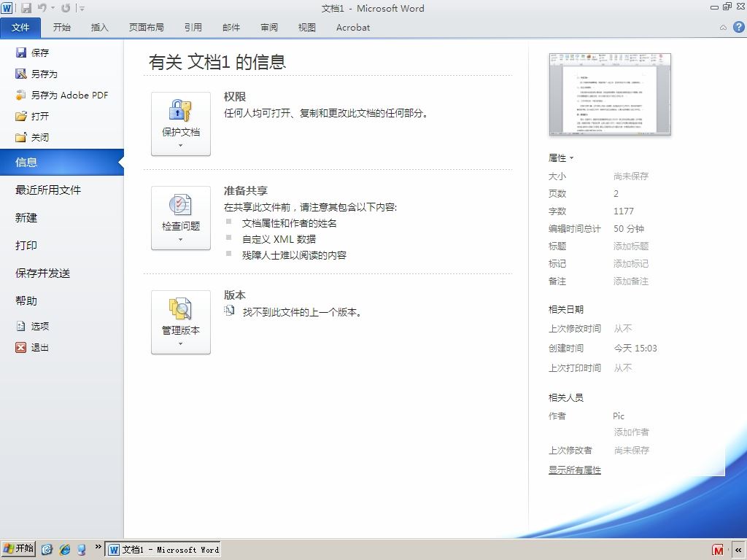
Task: Click the document preview thumbnail
Action: click(x=610, y=94)
